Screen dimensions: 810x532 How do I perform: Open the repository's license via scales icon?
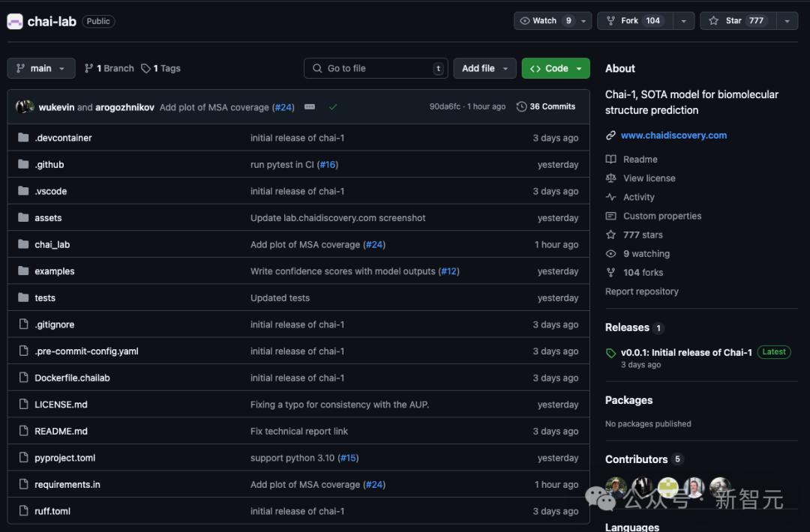[x=611, y=178]
